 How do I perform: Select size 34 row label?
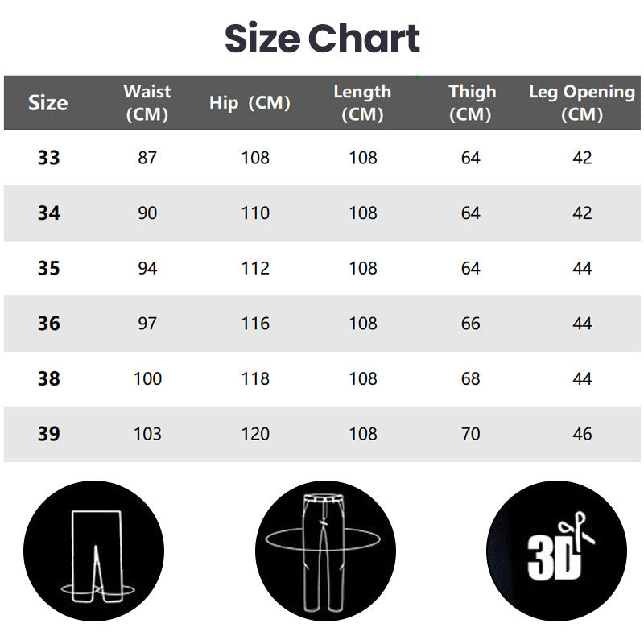(49, 213)
